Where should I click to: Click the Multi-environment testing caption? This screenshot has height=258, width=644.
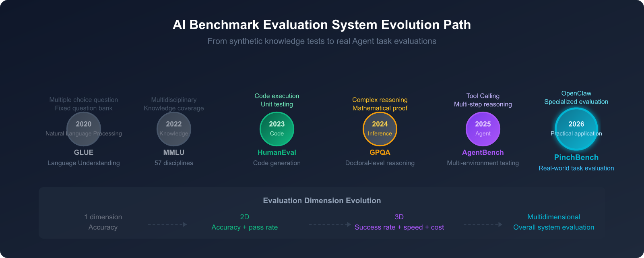pyautogui.click(x=483, y=163)
